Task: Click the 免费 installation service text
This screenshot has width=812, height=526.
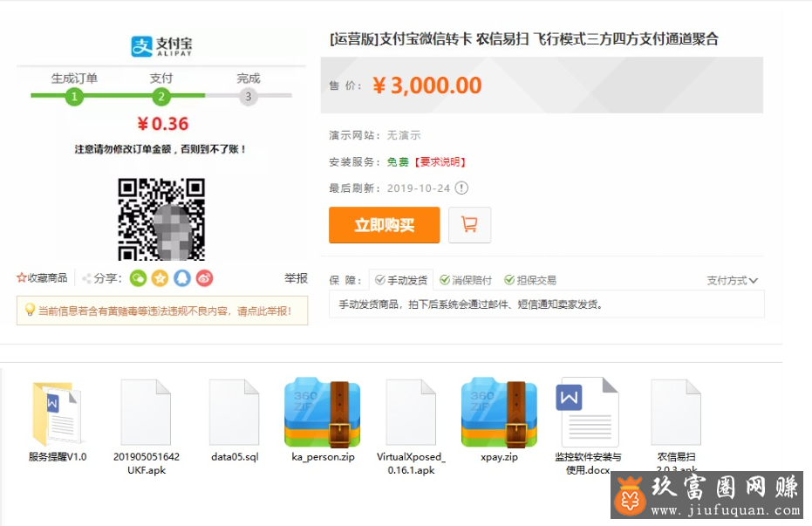Action: [x=398, y=162]
